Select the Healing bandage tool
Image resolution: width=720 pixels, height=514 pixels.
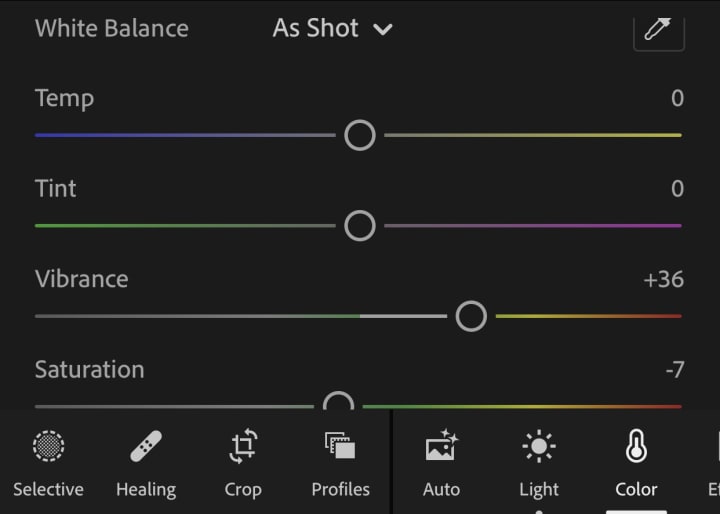(146, 463)
